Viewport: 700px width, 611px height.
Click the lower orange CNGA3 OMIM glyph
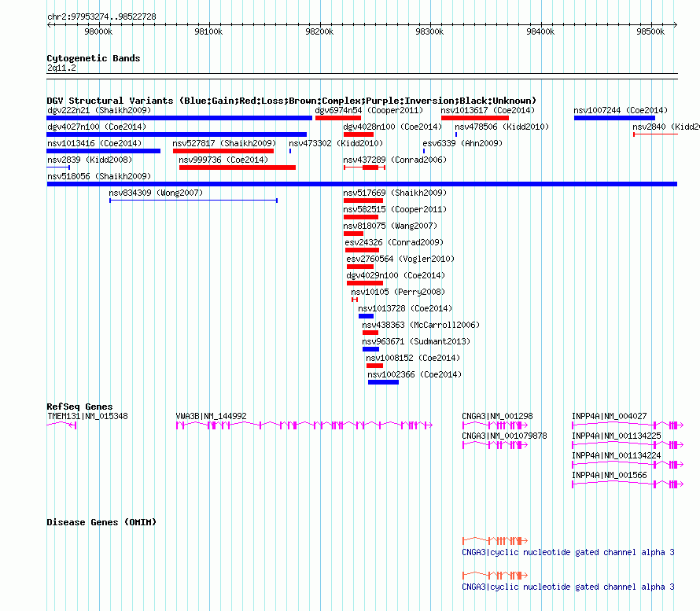click(495, 576)
